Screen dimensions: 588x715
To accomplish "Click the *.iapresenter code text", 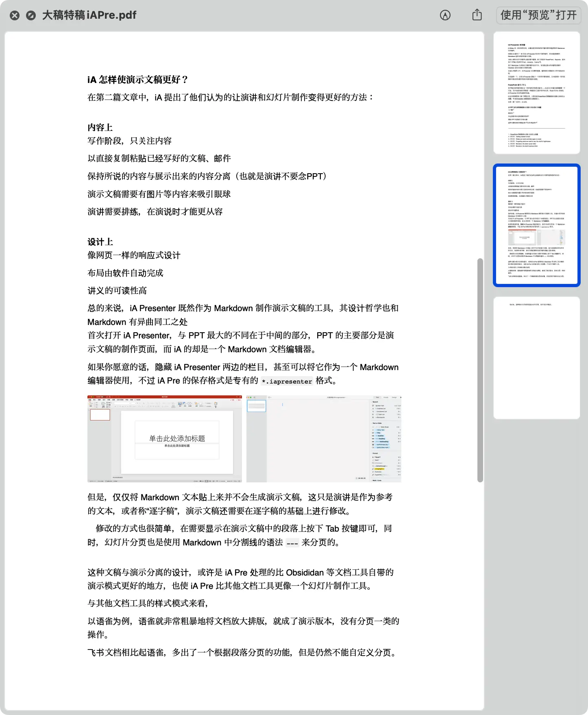I will 287,381.
